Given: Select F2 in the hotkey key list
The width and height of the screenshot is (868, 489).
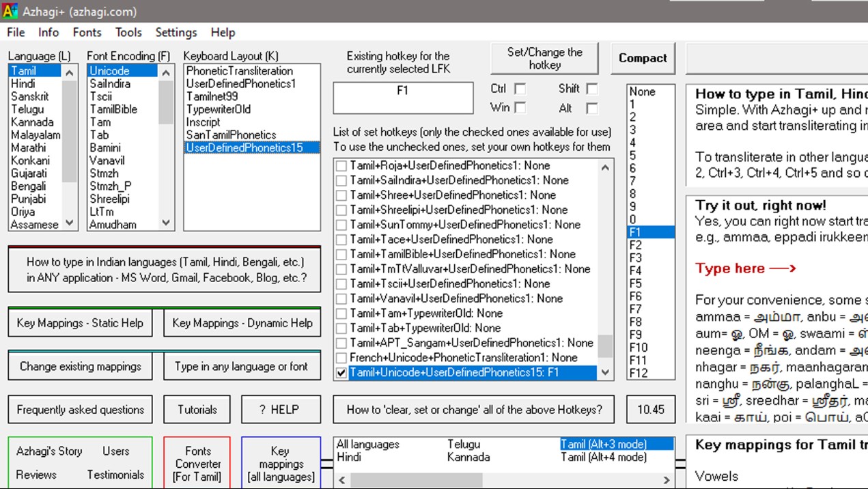Looking at the screenshot, I should (651, 245).
